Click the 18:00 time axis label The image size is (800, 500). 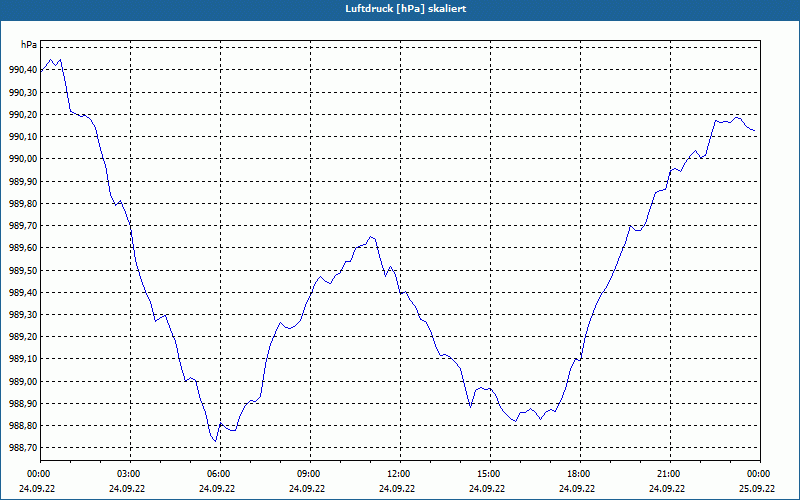click(580, 474)
